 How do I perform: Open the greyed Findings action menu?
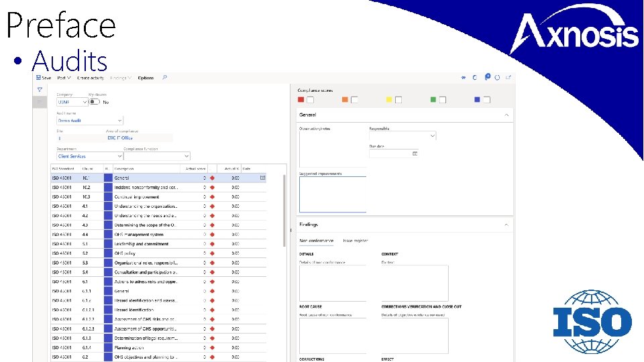[121, 78]
